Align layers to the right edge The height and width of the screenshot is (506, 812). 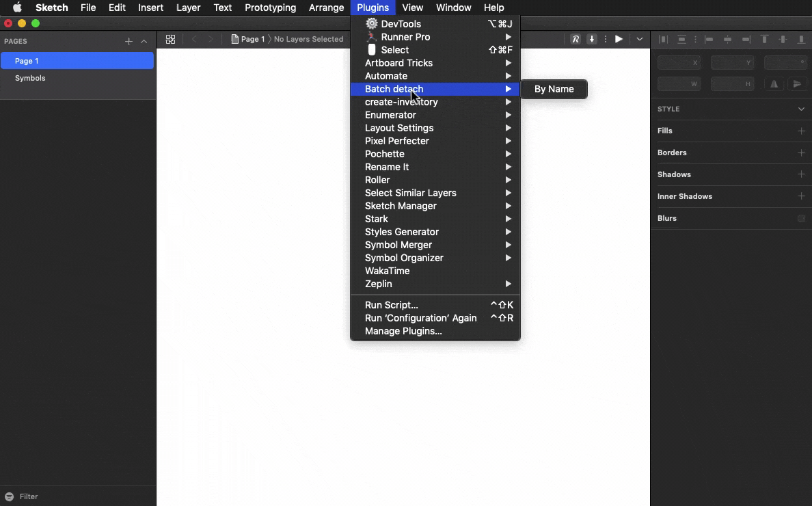(x=746, y=40)
